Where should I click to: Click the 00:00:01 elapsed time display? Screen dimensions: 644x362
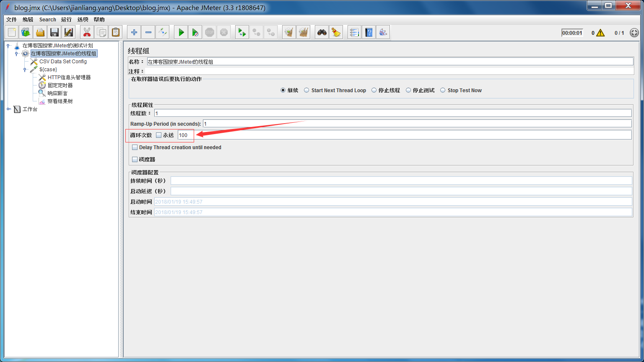[x=572, y=33]
